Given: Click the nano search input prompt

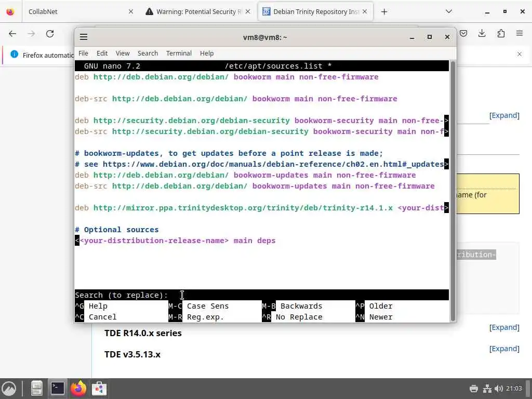Looking at the screenshot, I should coord(262,295).
